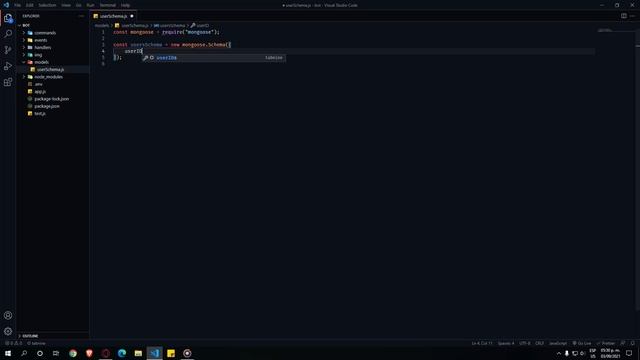
Task: Click the Split Editor icon
Action: [x=624, y=16]
